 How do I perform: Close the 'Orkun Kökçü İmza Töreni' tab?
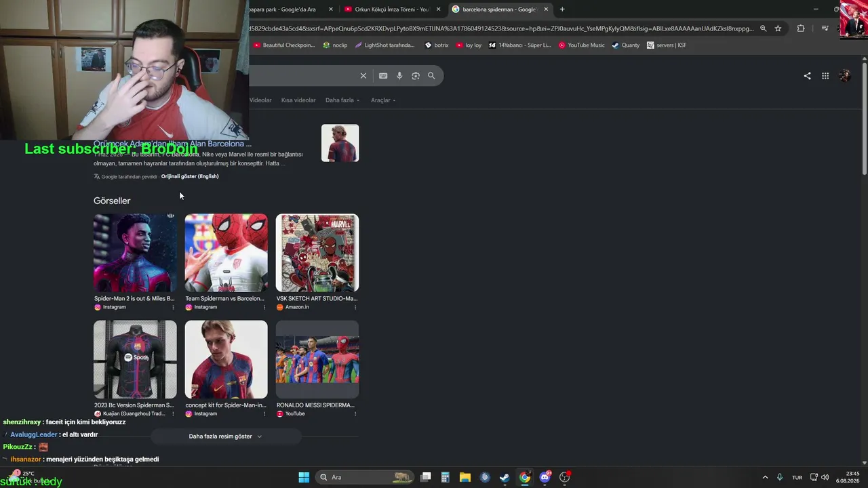(438, 9)
